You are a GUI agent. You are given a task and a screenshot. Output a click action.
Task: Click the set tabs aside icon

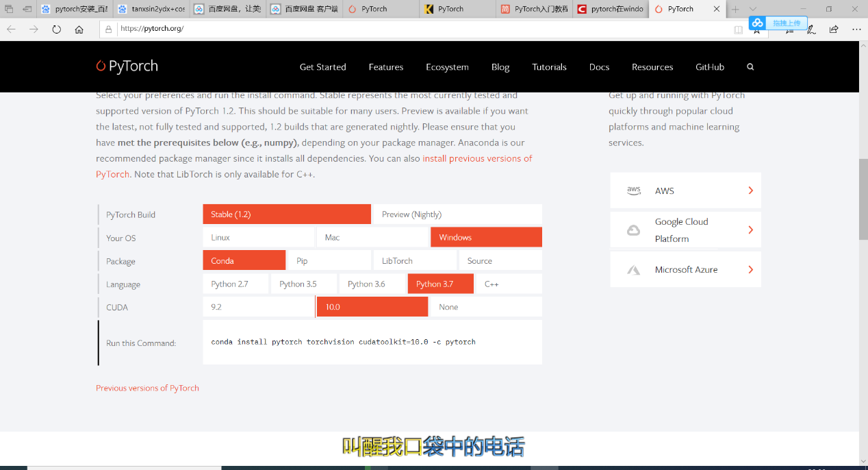click(27, 9)
